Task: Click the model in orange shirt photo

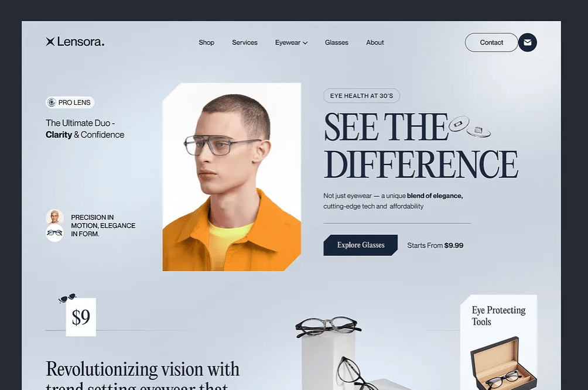Action: (232, 177)
